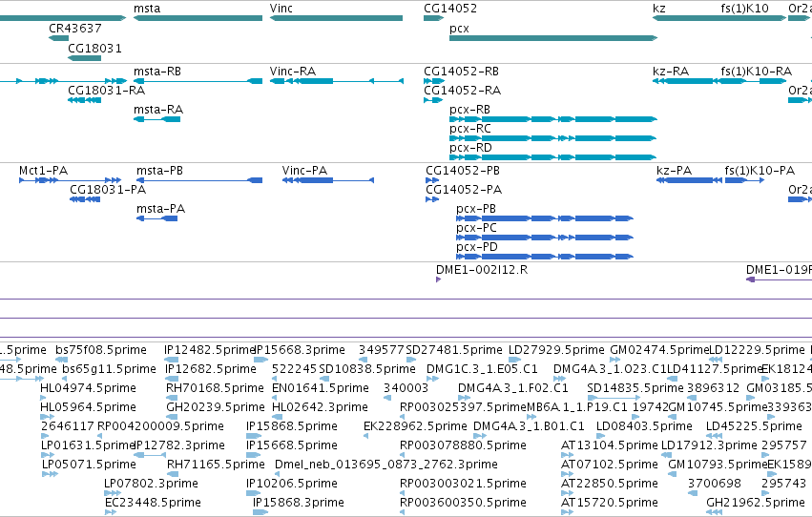Select the msta-PB protein feature
The image size is (812, 517).
(x=199, y=180)
